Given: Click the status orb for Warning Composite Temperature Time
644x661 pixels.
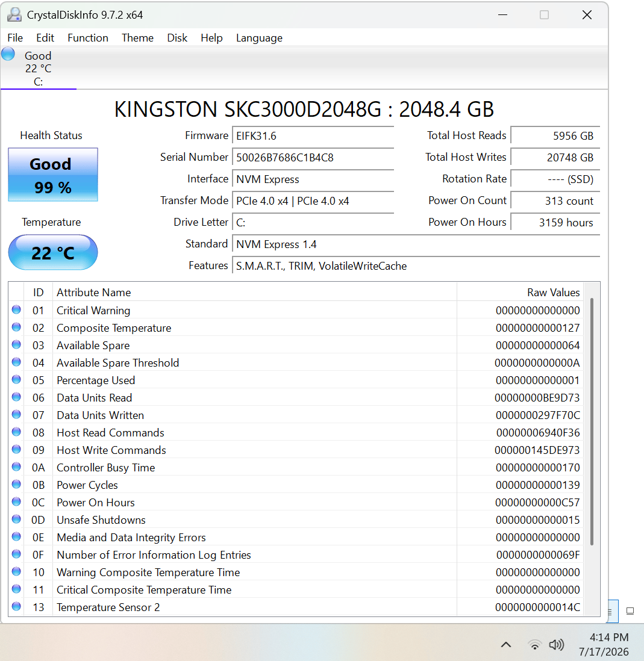Looking at the screenshot, I should pos(16,572).
